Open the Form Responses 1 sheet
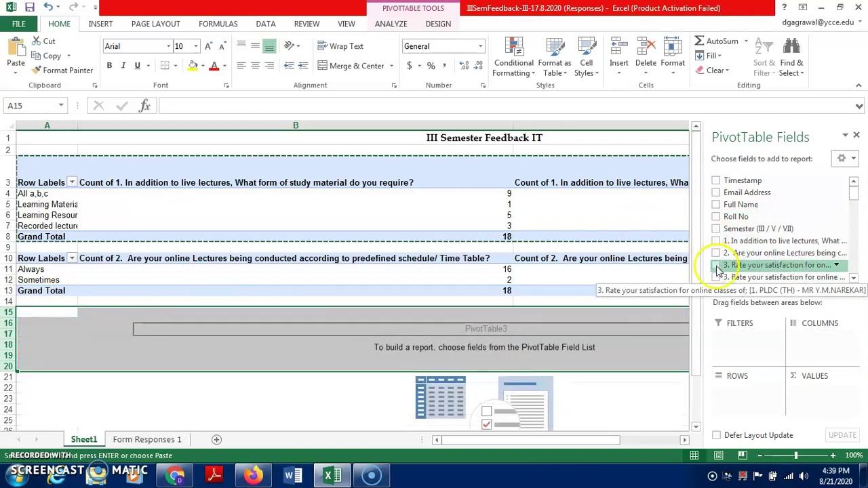Screen dimensions: 868x488 (147, 439)
